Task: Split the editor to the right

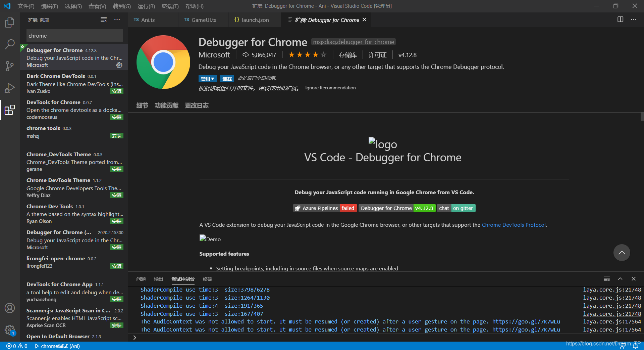Action: click(x=621, y=19)
